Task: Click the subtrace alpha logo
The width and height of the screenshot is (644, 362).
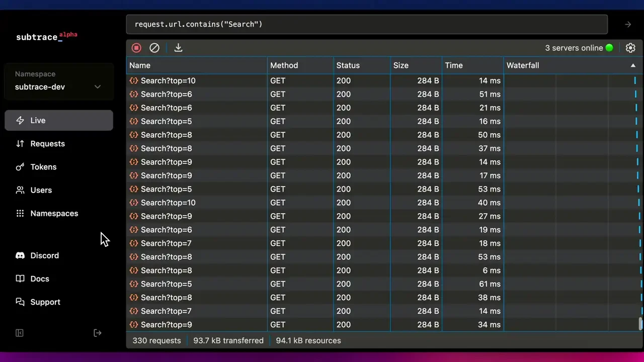Action: click(47, 36)
